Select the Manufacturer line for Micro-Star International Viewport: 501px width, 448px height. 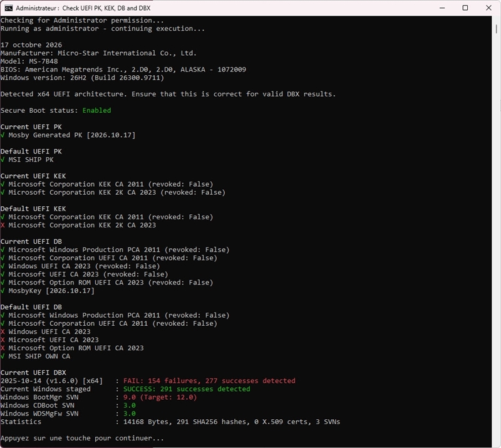click(x=98, y=53)
